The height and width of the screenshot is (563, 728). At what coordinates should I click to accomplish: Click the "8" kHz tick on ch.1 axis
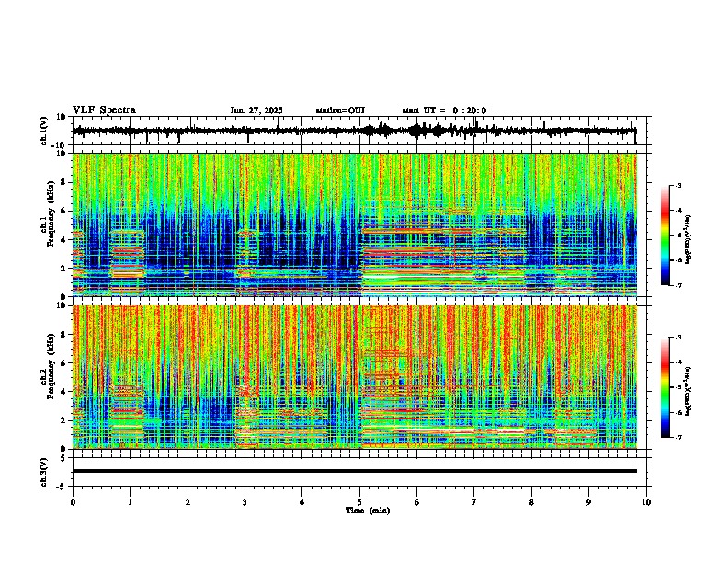(x=64, y=182)
